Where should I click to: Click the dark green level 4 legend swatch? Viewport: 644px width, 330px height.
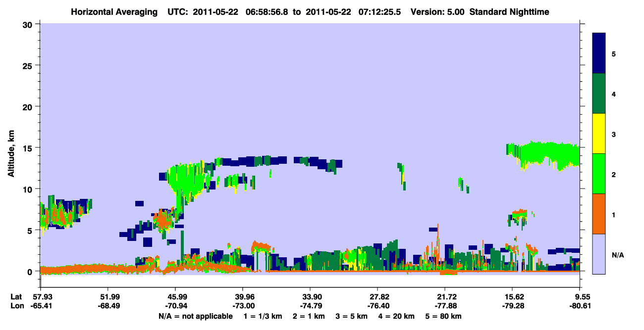pyautogui.click(x=599, y=94)
